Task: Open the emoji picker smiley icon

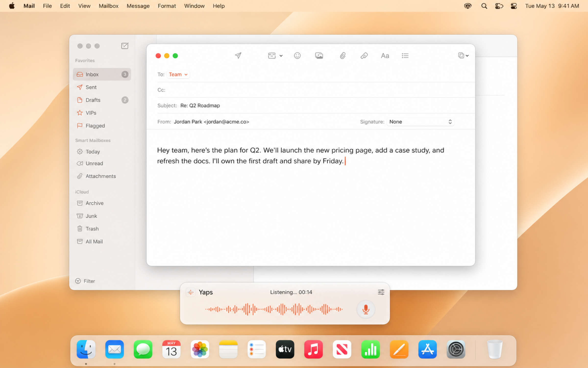Action: coord(297,55)
